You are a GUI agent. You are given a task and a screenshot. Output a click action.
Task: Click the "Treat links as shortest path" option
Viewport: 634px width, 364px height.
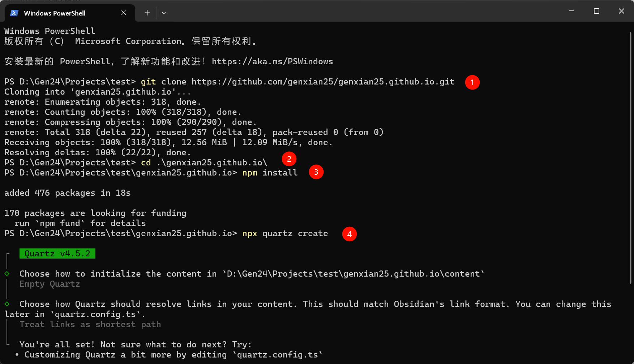(90, 325)
